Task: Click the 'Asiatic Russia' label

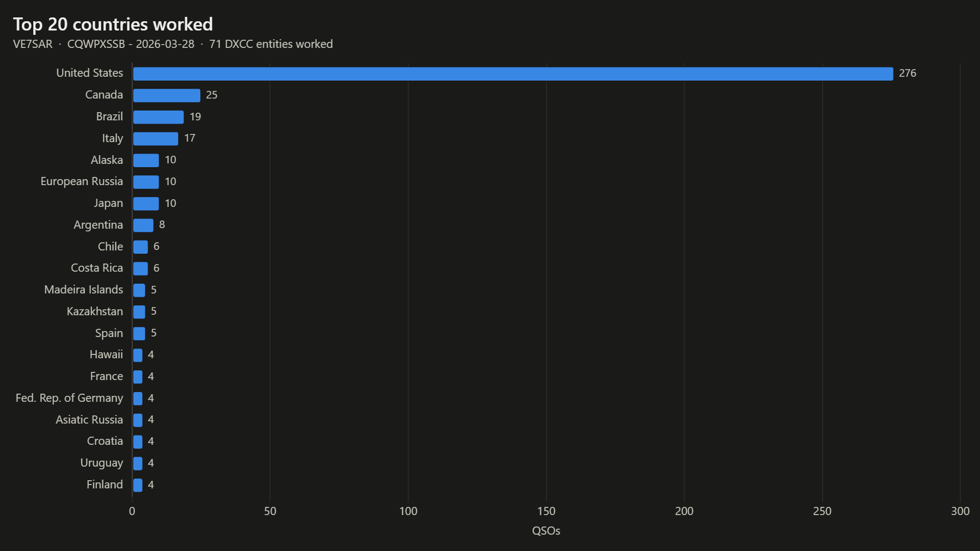Action: pyautogui.click(x=89, y=420)
